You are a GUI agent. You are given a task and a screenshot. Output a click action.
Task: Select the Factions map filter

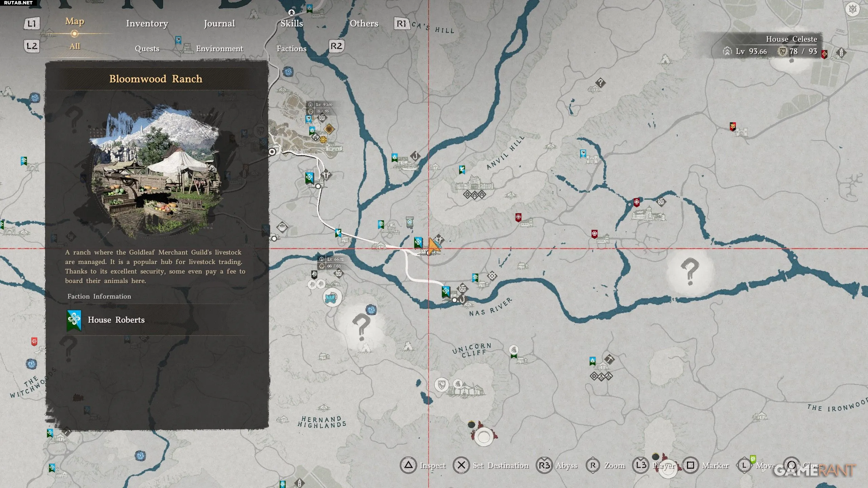[291, 48]
